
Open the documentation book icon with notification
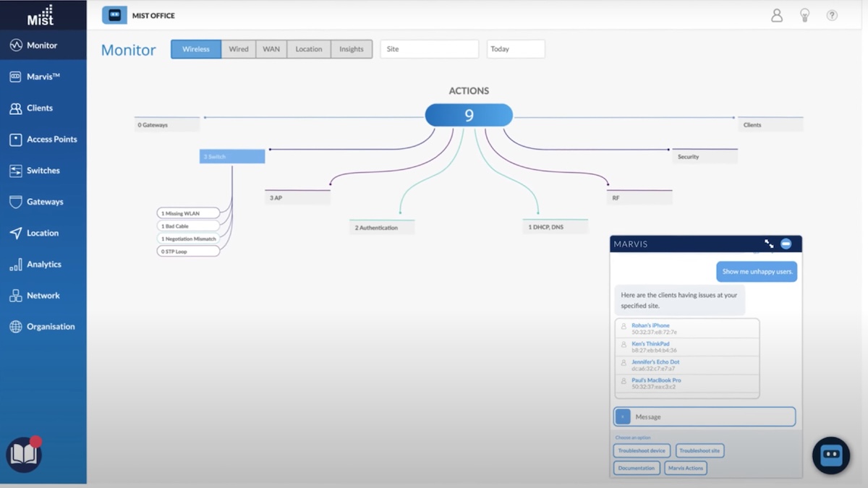(24, 455)
